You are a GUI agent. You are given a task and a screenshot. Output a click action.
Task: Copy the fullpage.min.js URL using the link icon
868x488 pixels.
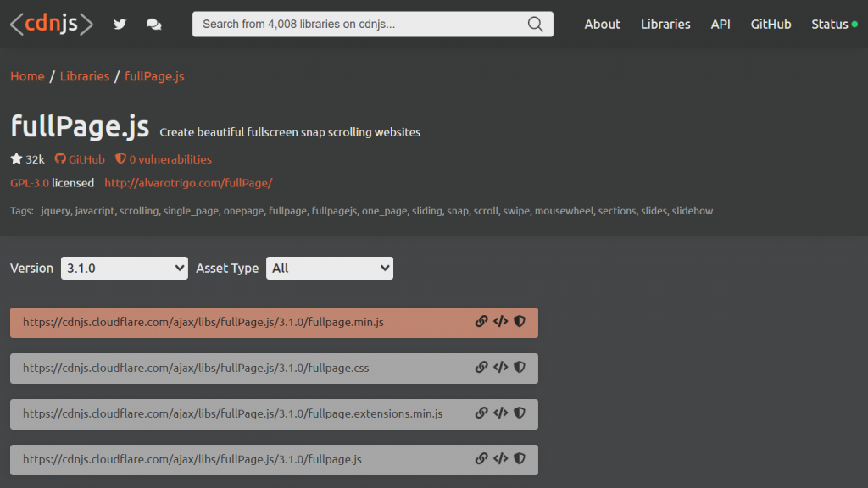[x=482, y=322]
